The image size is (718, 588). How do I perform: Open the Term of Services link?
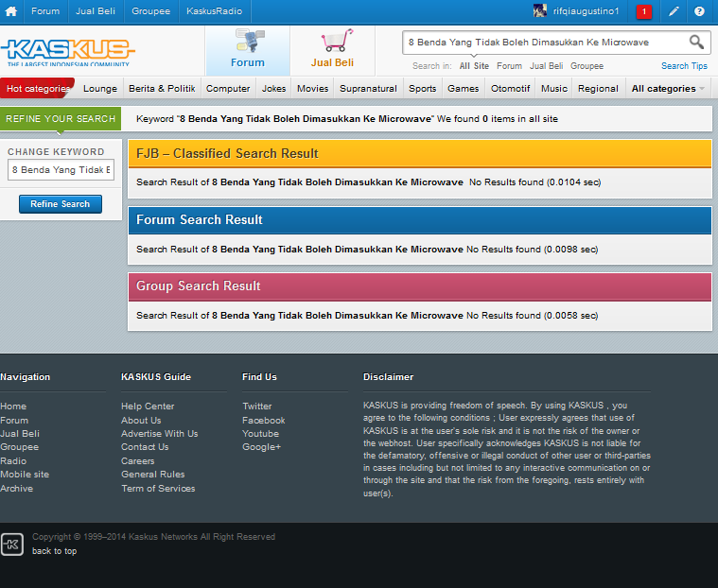[x=158, y=488]
